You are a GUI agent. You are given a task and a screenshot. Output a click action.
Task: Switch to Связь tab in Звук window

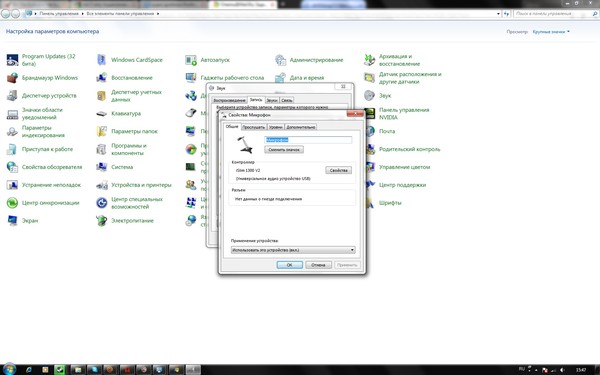click(287, 100)
